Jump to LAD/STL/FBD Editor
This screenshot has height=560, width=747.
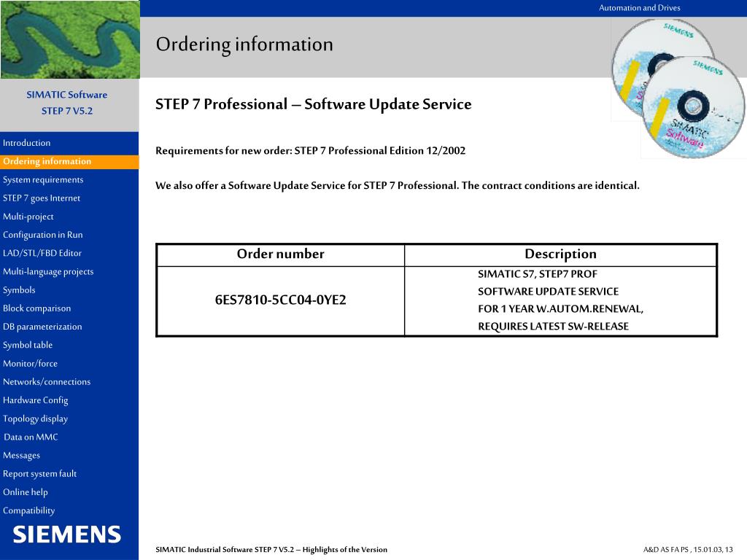42,253
